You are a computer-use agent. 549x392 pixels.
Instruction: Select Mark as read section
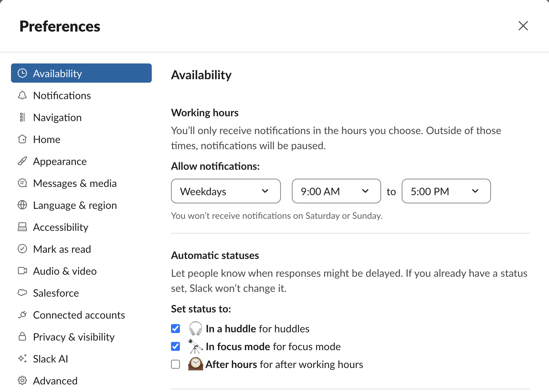(81, 249)
